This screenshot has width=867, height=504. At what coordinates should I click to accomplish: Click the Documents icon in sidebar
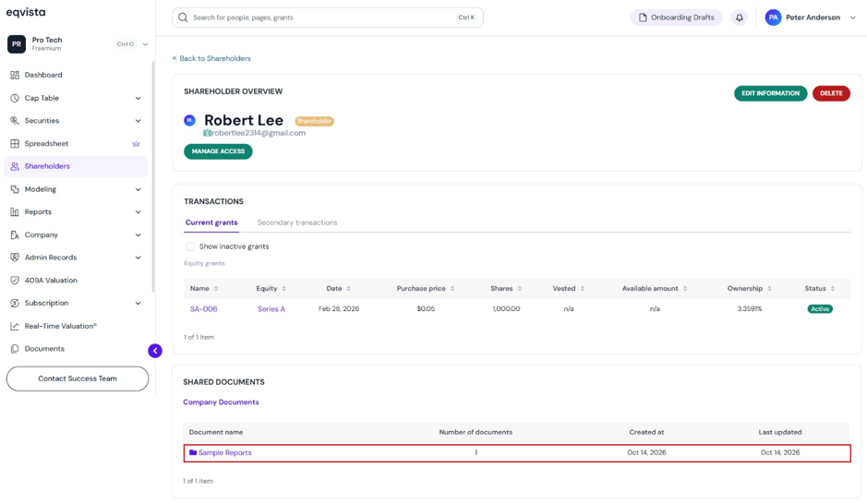click(15, 349)
